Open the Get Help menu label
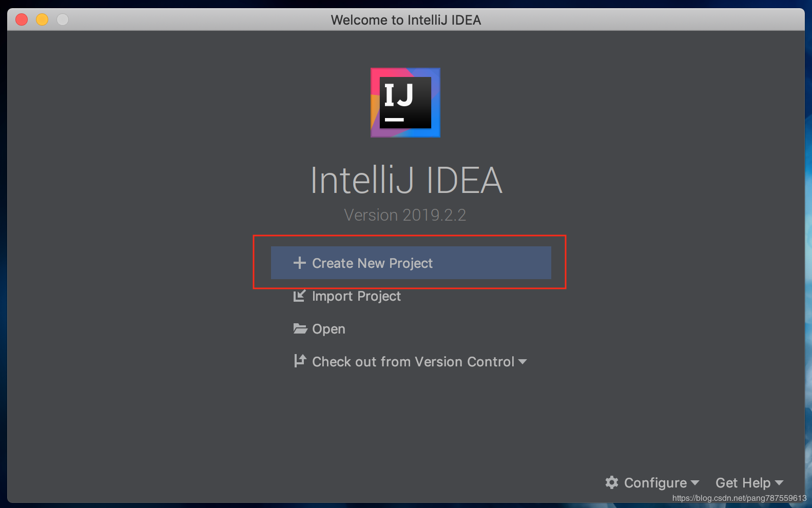This screenshot has height=508, width=812. tap(743, 483)
